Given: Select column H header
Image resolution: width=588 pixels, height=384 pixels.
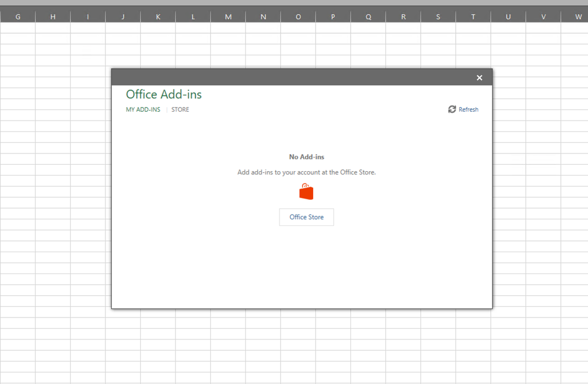Looking at the screenshot, I should point(53,16).
